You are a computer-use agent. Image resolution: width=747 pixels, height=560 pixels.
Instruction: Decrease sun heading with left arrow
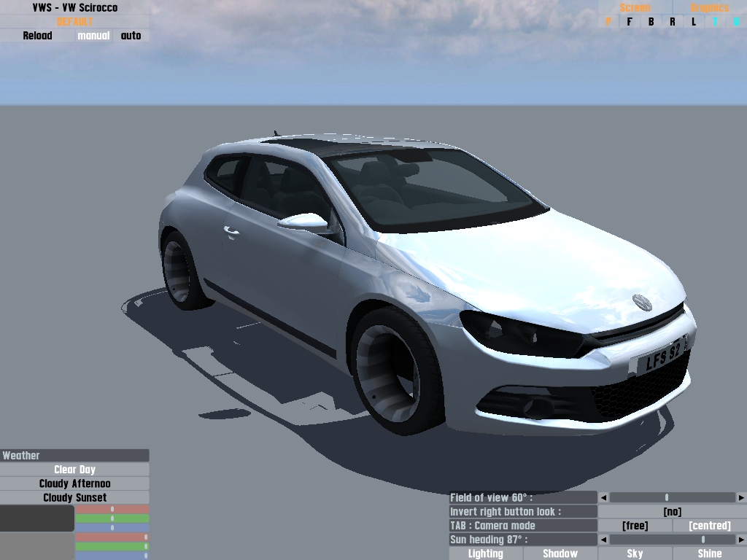(x=603, y=540)
